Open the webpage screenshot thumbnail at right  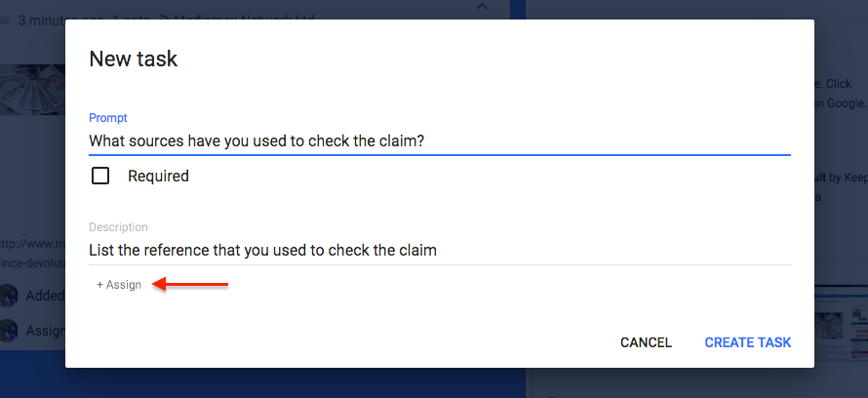[841, 323]
